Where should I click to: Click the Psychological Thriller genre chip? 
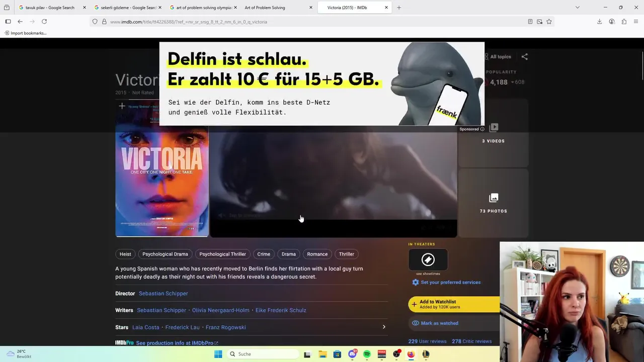click(x=222, y=254)
